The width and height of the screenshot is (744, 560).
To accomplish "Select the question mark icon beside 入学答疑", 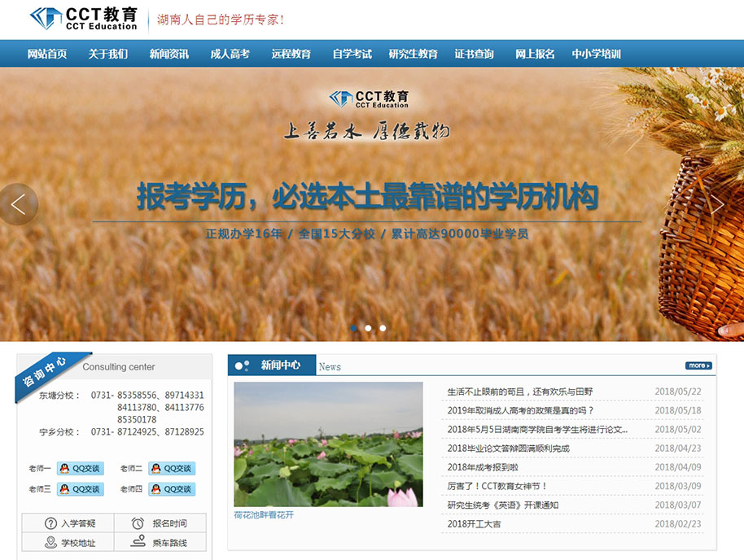I will [50, 523].
